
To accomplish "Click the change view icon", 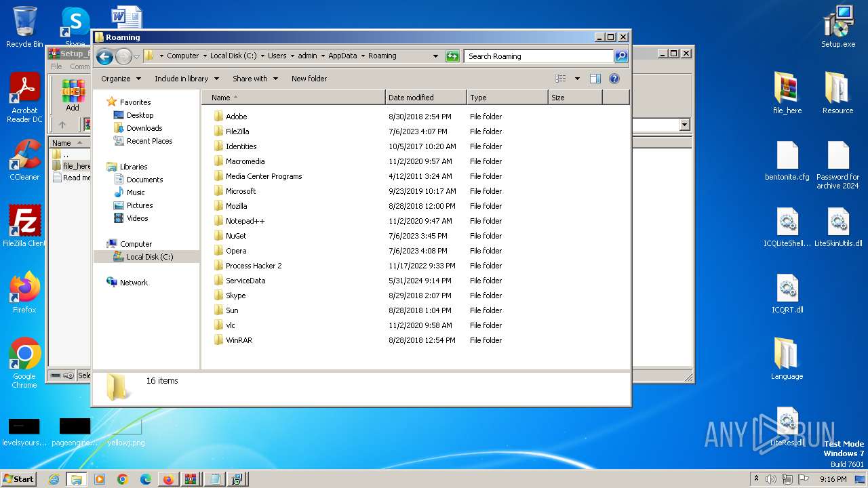I will [561, 79].
